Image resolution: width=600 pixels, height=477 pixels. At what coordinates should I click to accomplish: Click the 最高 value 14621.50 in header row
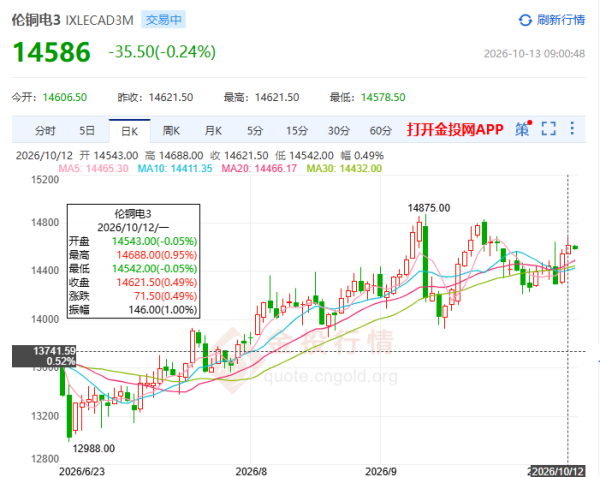click(x=277, y=97)
